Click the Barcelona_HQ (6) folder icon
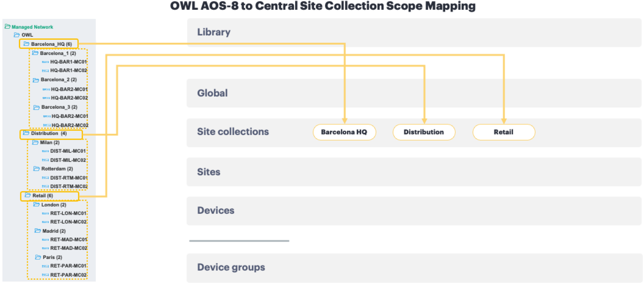This screenshot has height=284, width=644. click(27, 44)
